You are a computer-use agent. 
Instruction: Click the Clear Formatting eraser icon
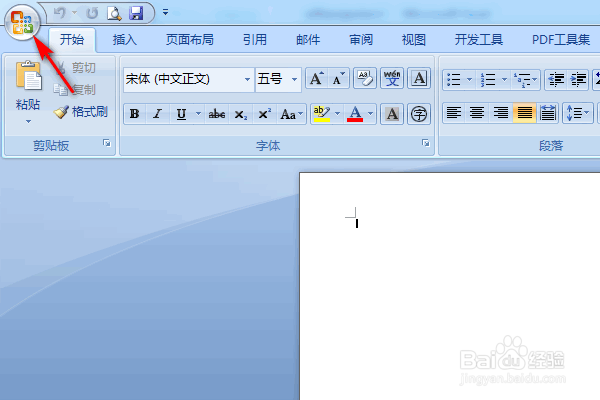pyautogui.click(x=365, y=78)
